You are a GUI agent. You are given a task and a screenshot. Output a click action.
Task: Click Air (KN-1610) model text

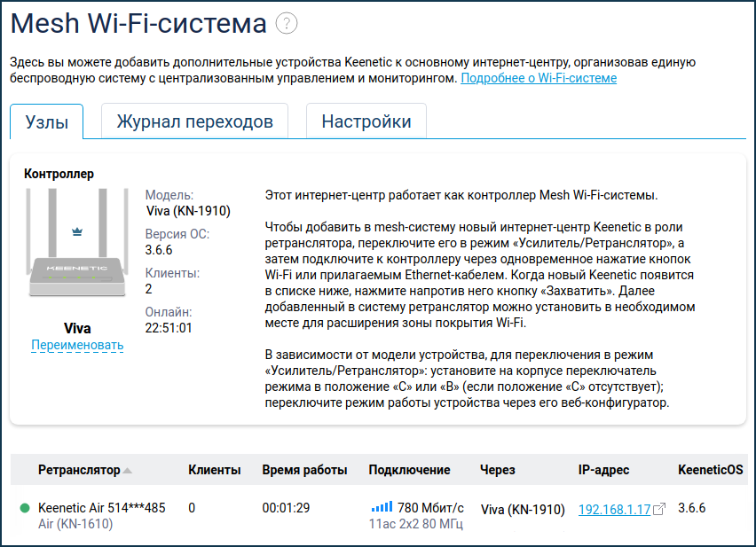tap(75, 524)
